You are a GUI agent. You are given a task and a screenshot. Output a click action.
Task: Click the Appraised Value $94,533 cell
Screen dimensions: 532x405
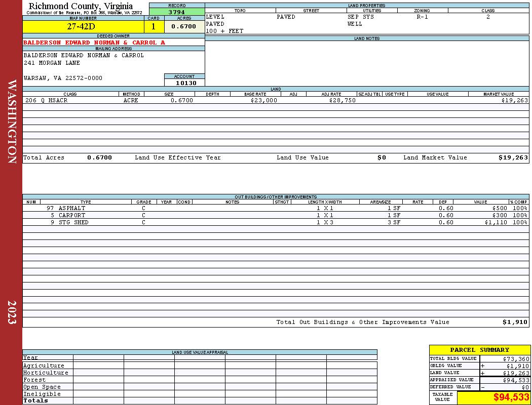pyautogui.click(x=505, y=380)
